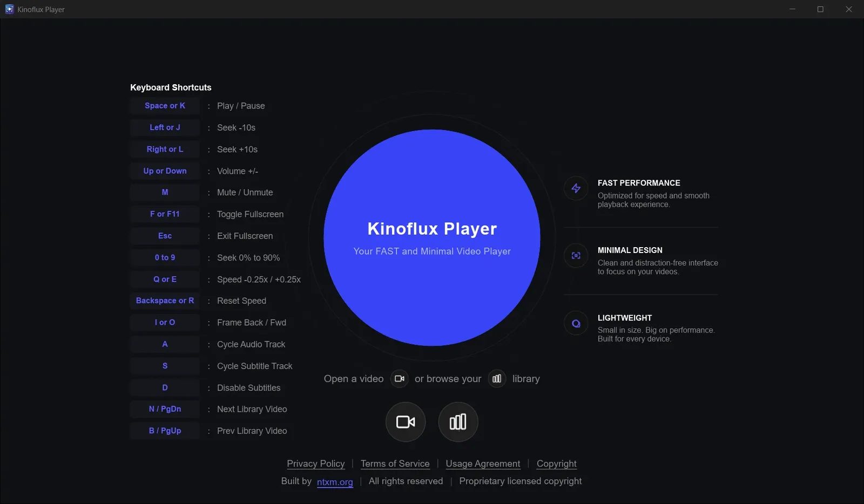Click the Kinoflux Player title bar app icon

coord(9,9)
